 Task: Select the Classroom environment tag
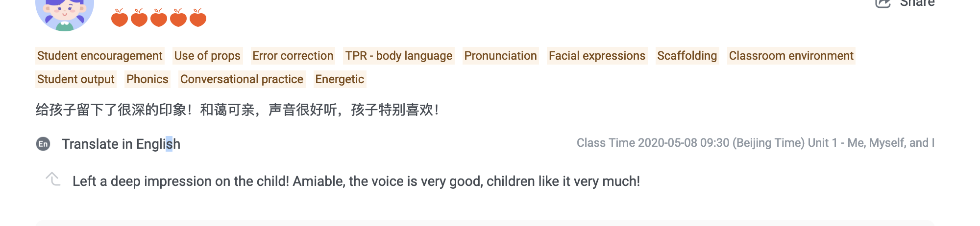coord(791,56)
